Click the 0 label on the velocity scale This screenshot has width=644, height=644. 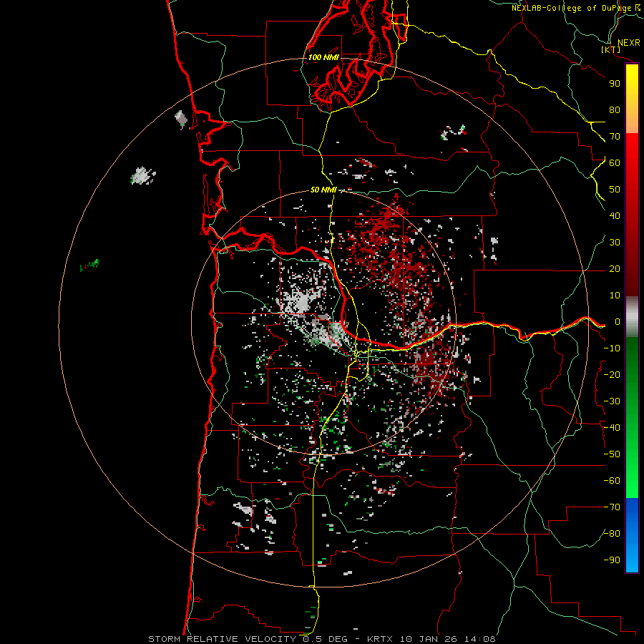pos(618,322)
